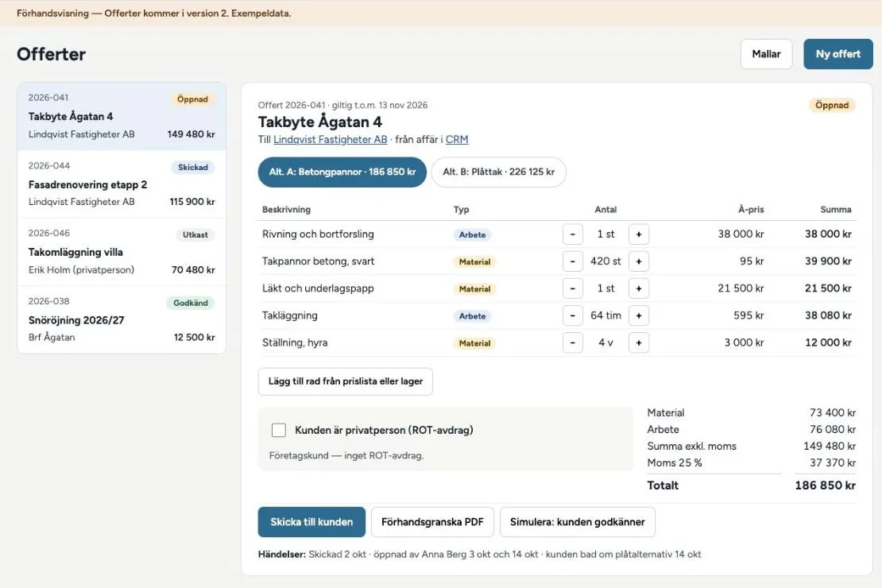Open the Mallar templates button

[766, 54]
